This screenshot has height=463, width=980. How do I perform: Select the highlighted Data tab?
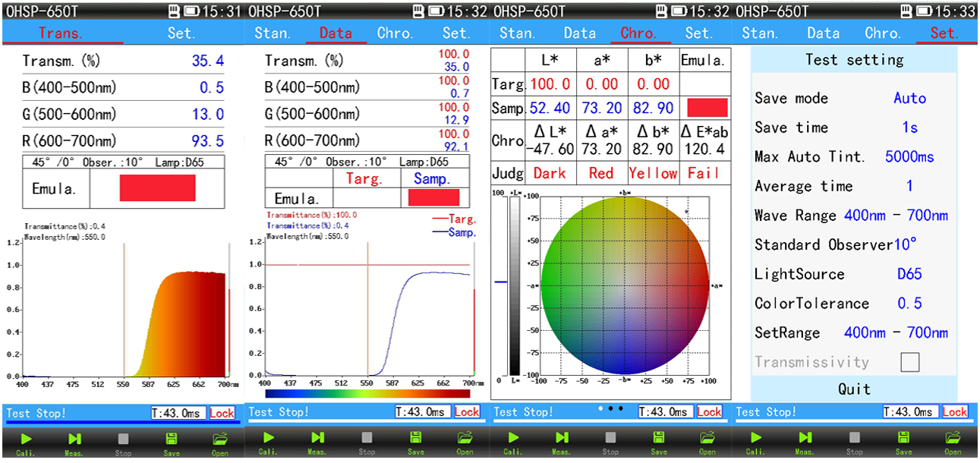[336, 33]
